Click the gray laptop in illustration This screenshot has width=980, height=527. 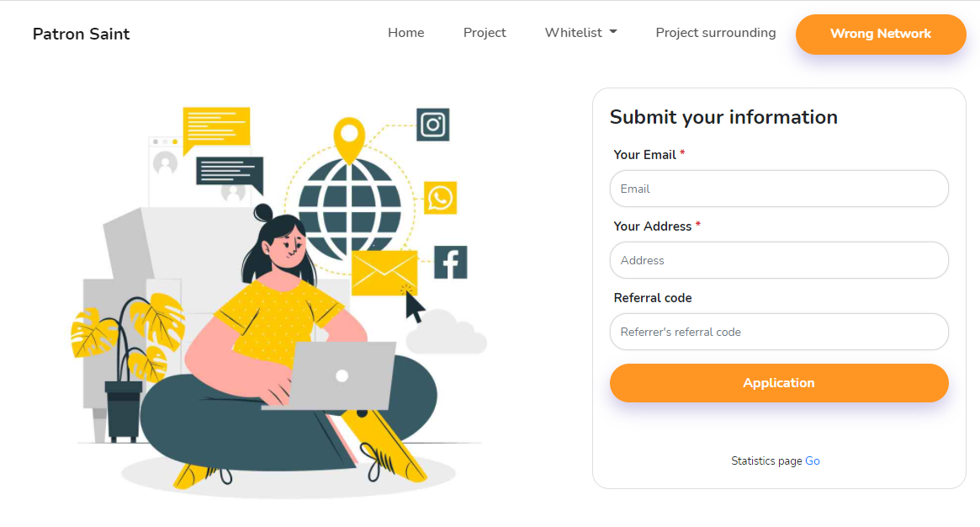334,375
